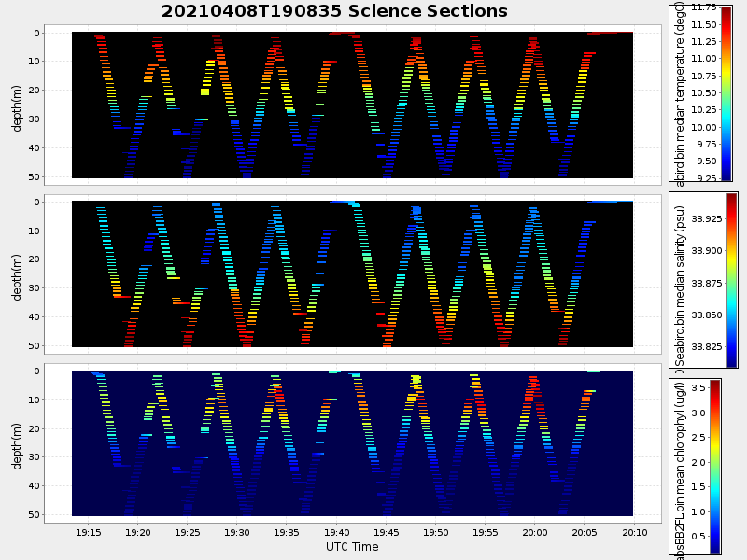747x560 pixels.
Task: Click the depth(m) label of temperature panel
Action: click(x=17, y=105)
